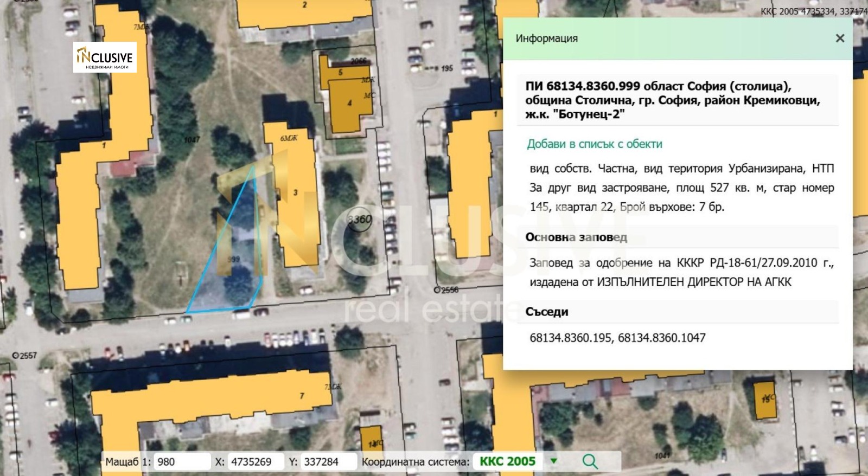Click the circled 8360 quarter label

click(360, 220)
